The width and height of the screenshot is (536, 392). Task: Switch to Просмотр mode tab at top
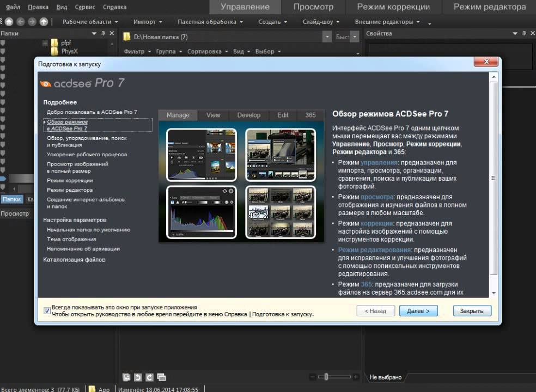click(x=313, y=7)
